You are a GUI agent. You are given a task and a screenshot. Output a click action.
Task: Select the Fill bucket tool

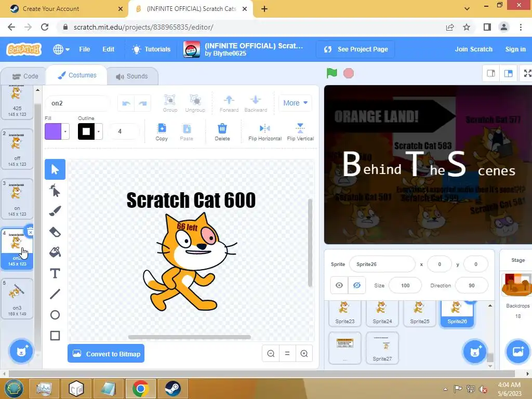(55, 252)
